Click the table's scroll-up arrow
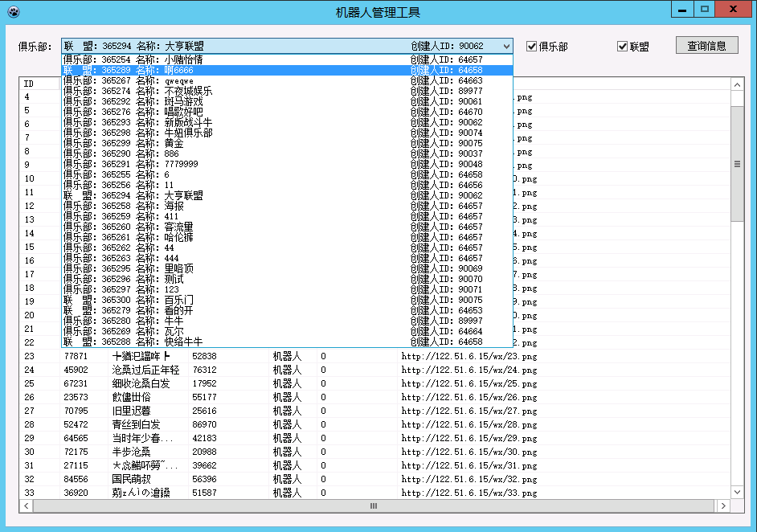757x532 pixels. click(737, 84)
